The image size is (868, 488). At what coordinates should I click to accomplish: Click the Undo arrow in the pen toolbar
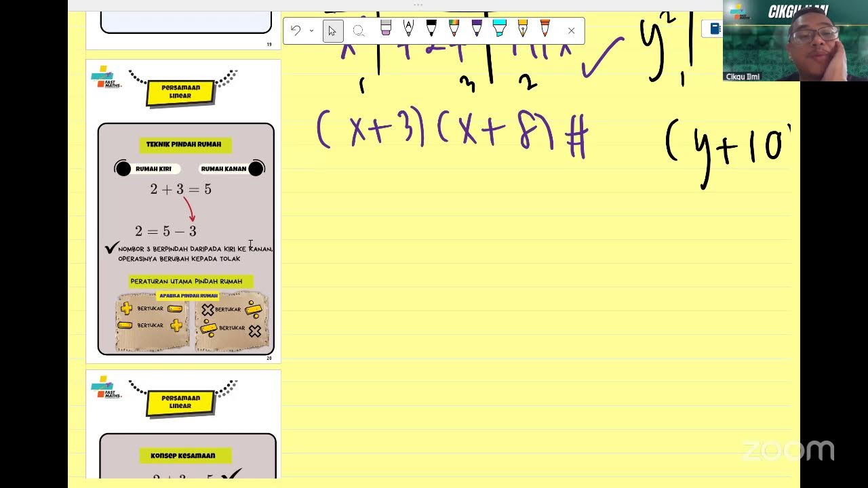(x=295, y=30)
